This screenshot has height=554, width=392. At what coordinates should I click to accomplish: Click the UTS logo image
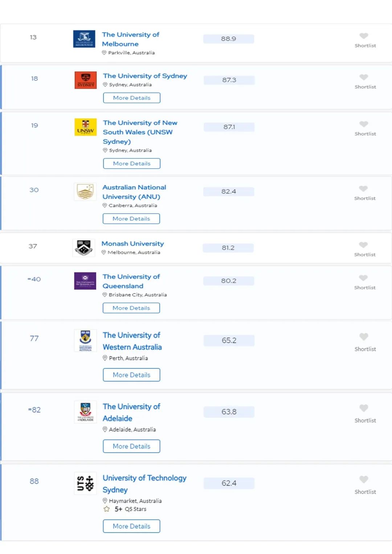85,483
